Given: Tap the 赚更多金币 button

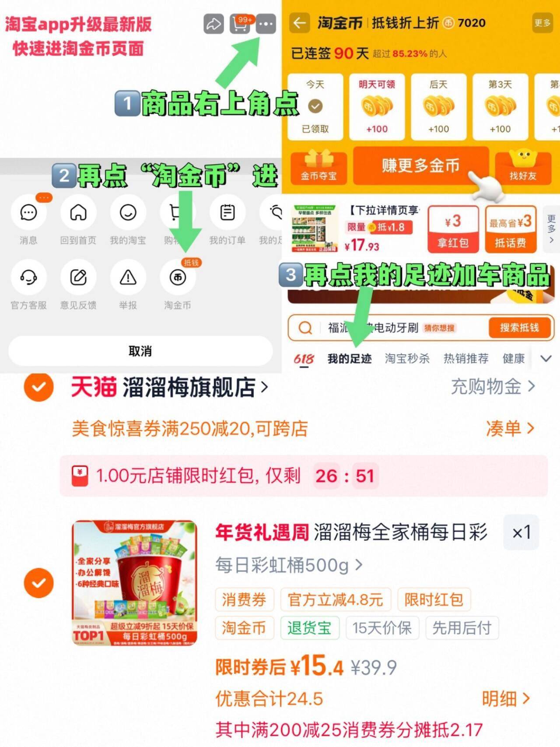Looking at the screenshot, I should (421, 166).
